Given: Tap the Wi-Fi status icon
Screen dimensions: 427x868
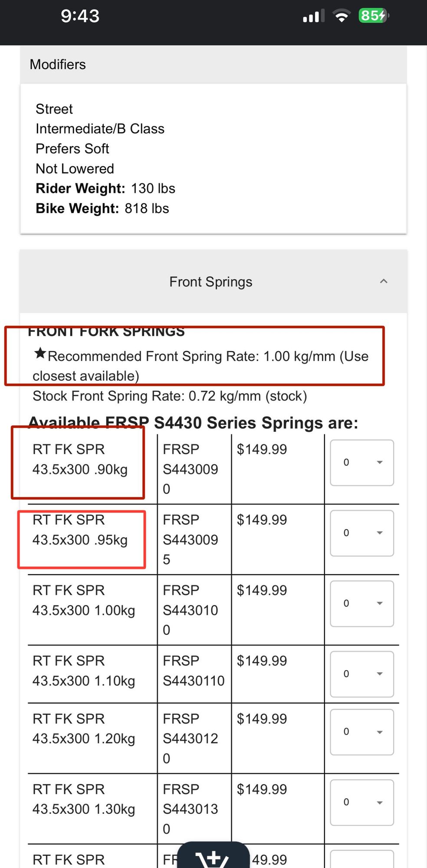Looking at the screenshot, I should click(x=342, y=16).
